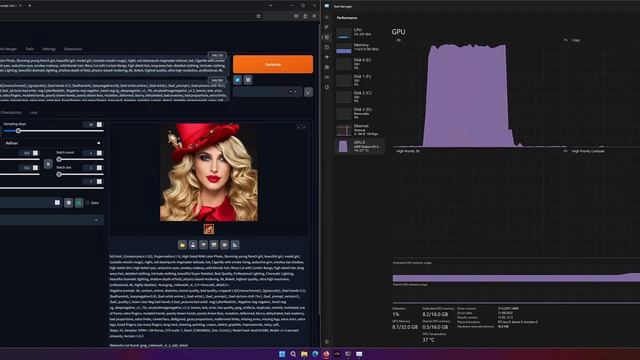The height and width of the screenshot is (360, 640).
Task: Click the positive prompt text box
Action: pyautogui.click(x=114, y=65)
